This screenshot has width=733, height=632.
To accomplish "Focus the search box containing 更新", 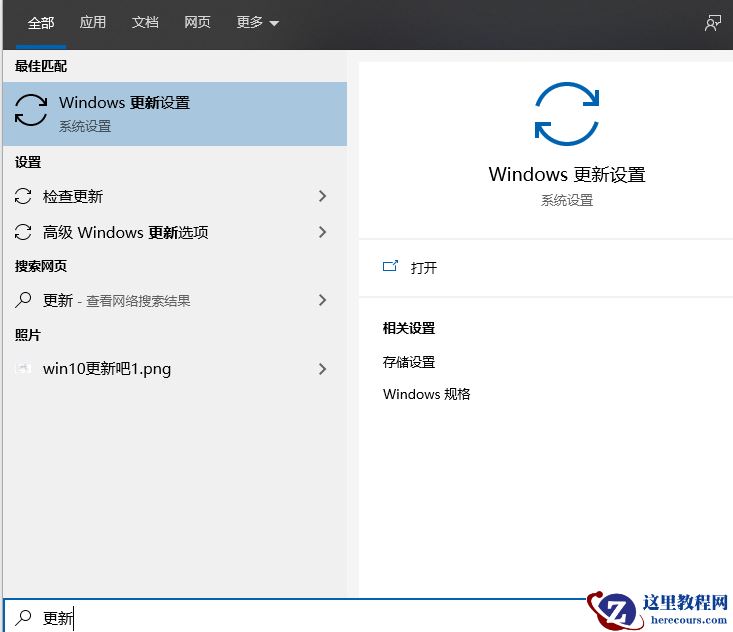I will pyautogui.click(x=295, y=618).
